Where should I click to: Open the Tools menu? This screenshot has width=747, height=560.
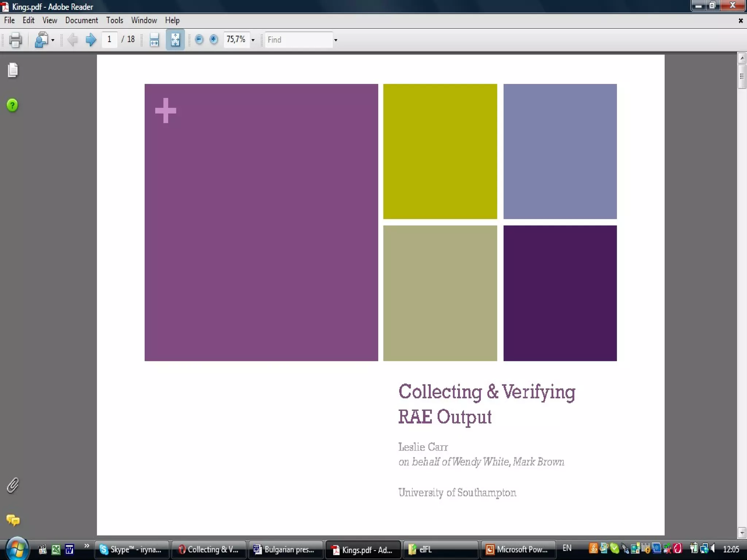(x=115, y=20)
